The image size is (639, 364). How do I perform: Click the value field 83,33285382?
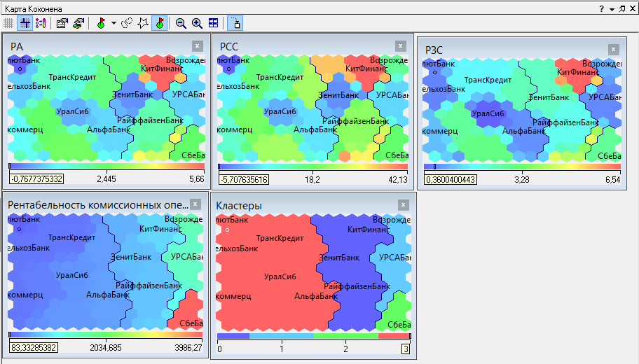[34, 348]
